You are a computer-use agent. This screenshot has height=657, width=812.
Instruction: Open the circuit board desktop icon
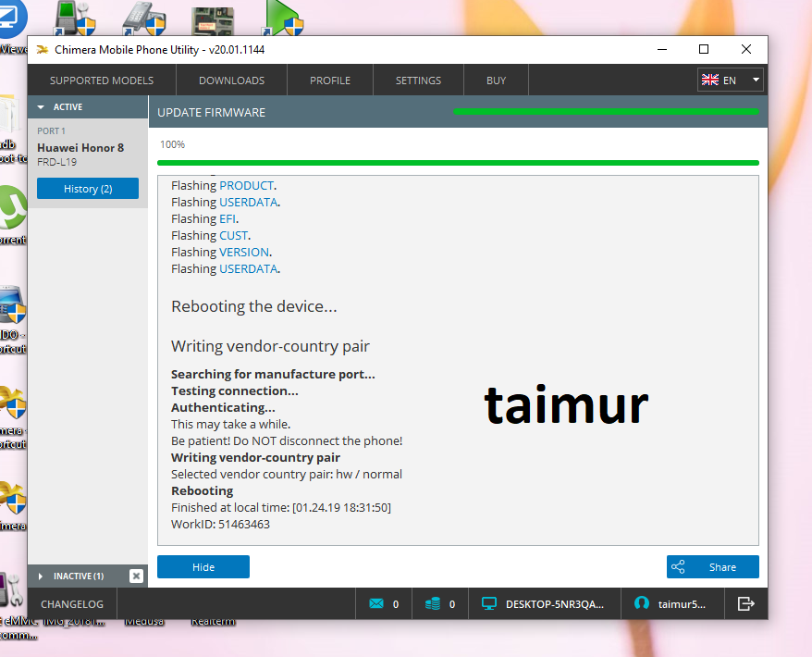tap(213, 21)
